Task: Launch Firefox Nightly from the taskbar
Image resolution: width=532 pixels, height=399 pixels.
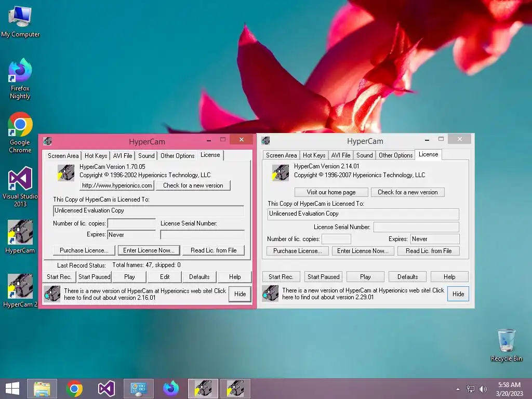Action: pyautogui.click(x=170, y=389)
